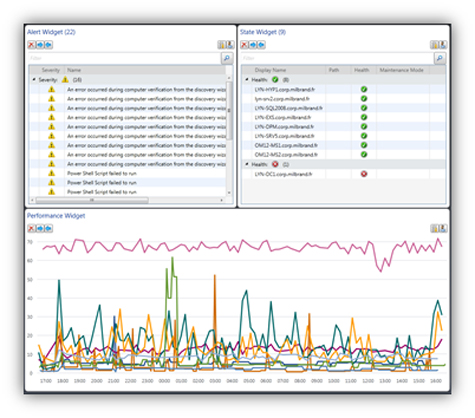This screenshot has height=418, width=475.
Task: Click the second blue arrow icon in State Widget toolbar
Action: [261, 45]
